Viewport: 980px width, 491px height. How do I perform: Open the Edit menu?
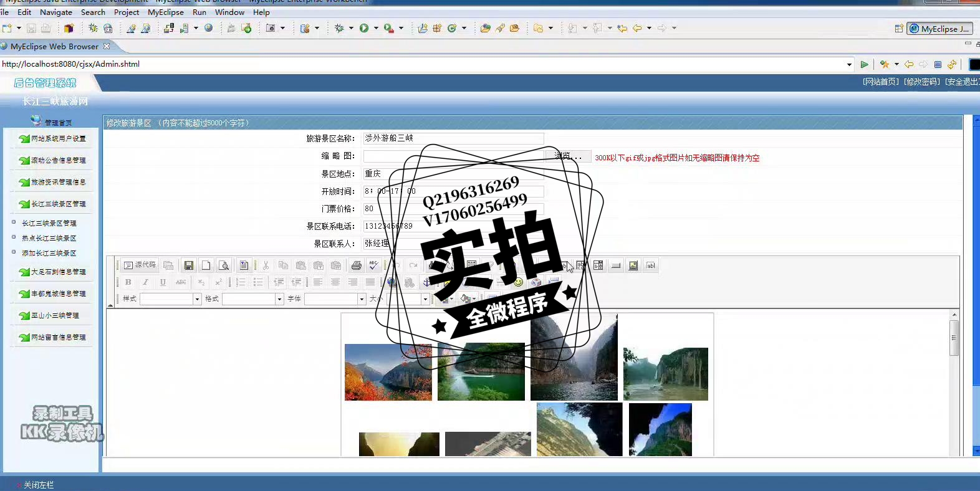pyautogui.click(x=24, y=12)
